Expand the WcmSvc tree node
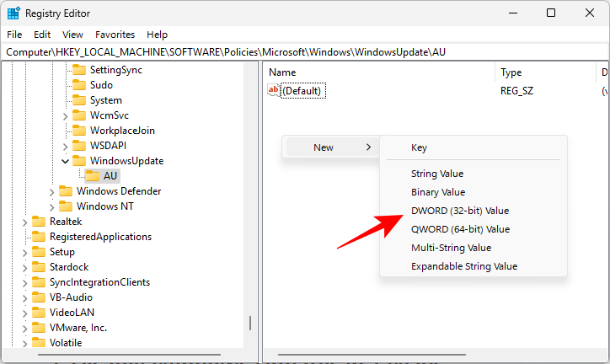The height and width of the screenshot is (364, 610). (x=66, y=115)
